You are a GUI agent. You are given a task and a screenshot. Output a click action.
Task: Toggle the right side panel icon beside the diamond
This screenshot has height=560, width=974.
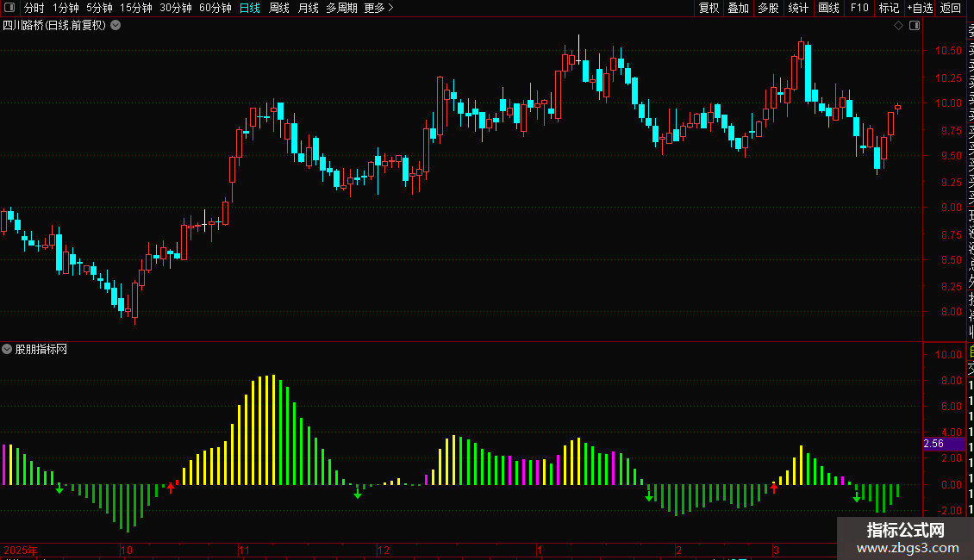coord(915,26)
